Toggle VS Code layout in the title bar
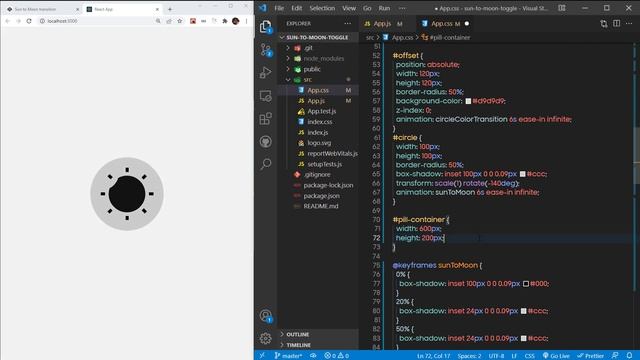 tap(562, 8)
